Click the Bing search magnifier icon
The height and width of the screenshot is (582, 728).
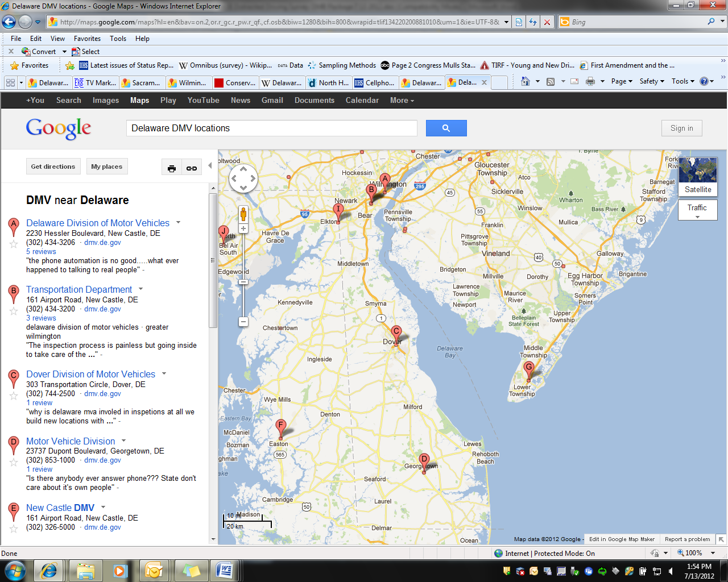click(711, 22)
